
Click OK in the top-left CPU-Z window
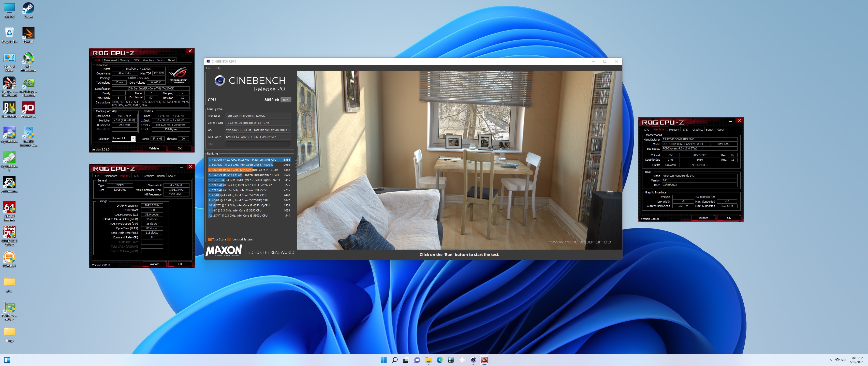180,148
